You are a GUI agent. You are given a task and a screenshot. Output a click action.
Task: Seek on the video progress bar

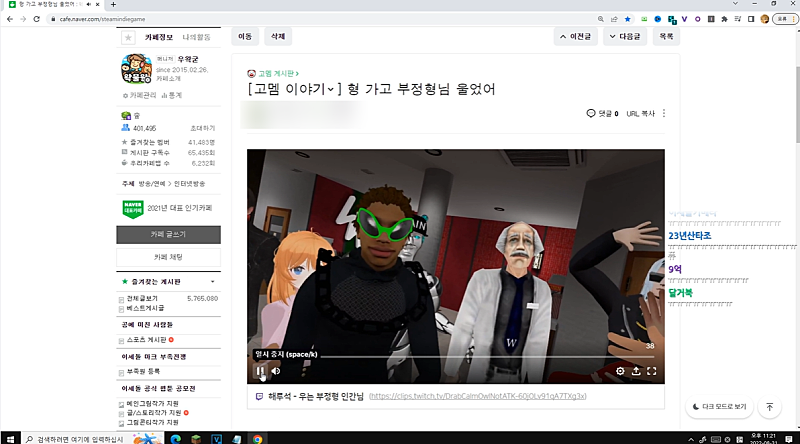pos(488,357)
